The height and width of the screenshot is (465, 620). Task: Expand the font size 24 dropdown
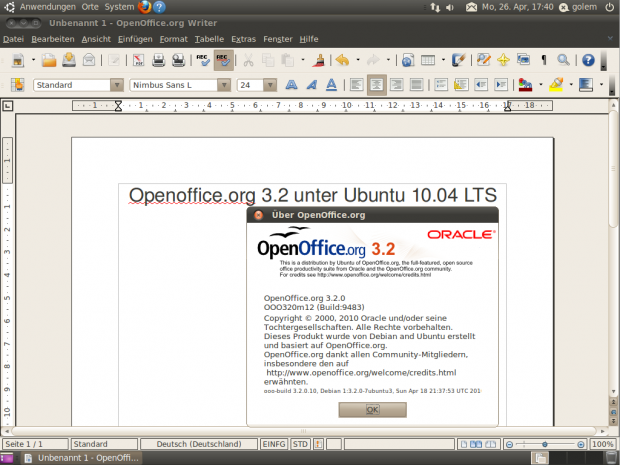click(270, 85)
